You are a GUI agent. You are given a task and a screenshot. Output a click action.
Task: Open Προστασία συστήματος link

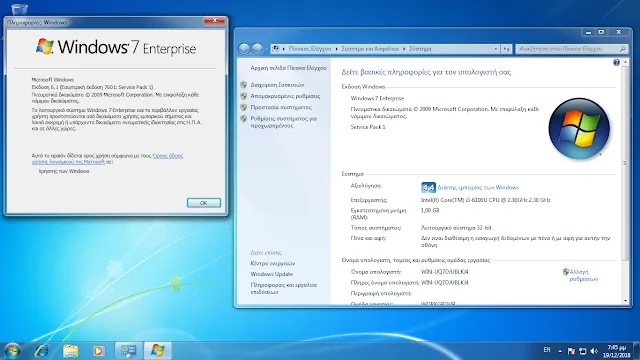281,107
